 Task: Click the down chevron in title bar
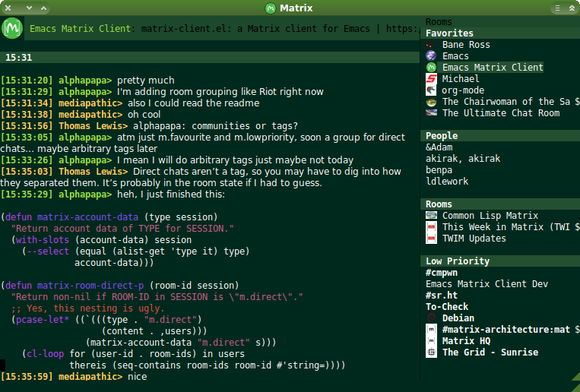click(x=29, y=8)
